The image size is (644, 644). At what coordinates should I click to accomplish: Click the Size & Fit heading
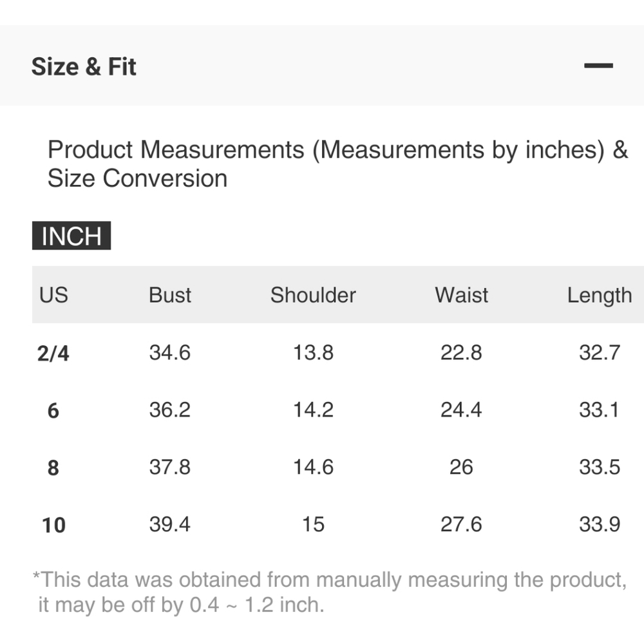(x=84, y=66)
